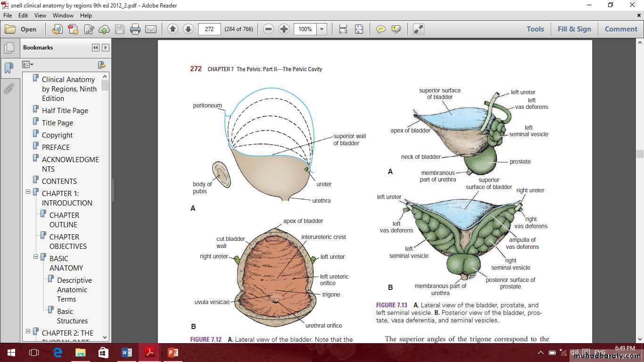The image size is (644, 362).
Task: Switch view to read mode
Action: [418, 29]
